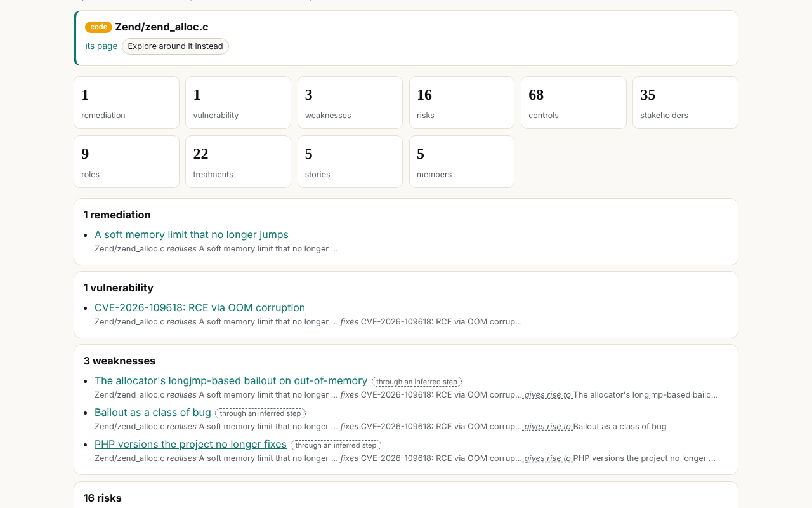The image size is (812, 508).
Task: Click 'Explore around it instead' button
Action: (x=175, y=46)
